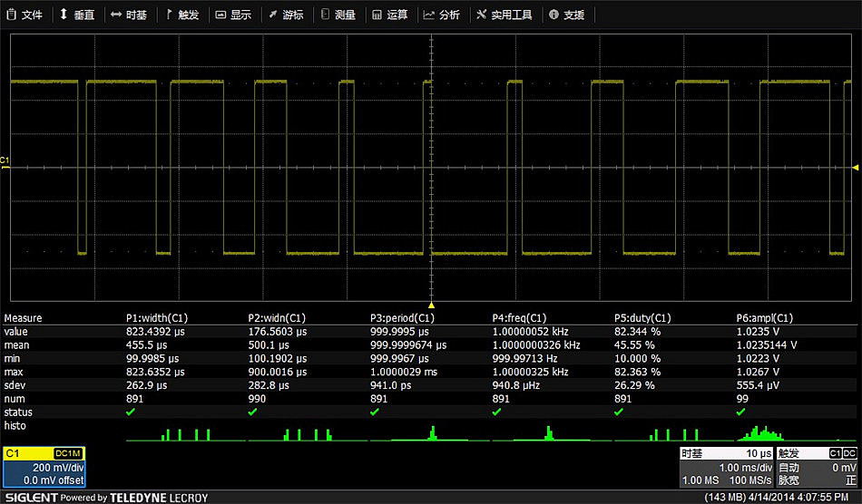The image size is (862, 504).
Task: Click the trigger delay marker below the grid
Action: (431, 305)
